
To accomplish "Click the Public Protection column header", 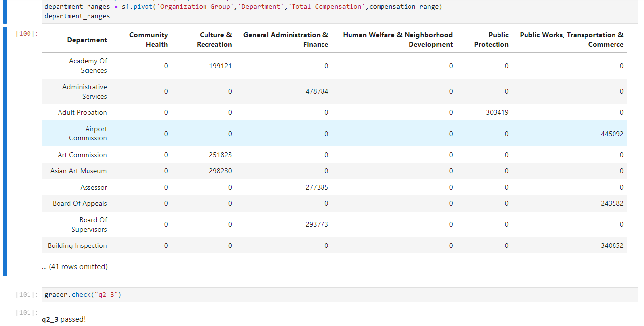I will (x=491, y=39).
